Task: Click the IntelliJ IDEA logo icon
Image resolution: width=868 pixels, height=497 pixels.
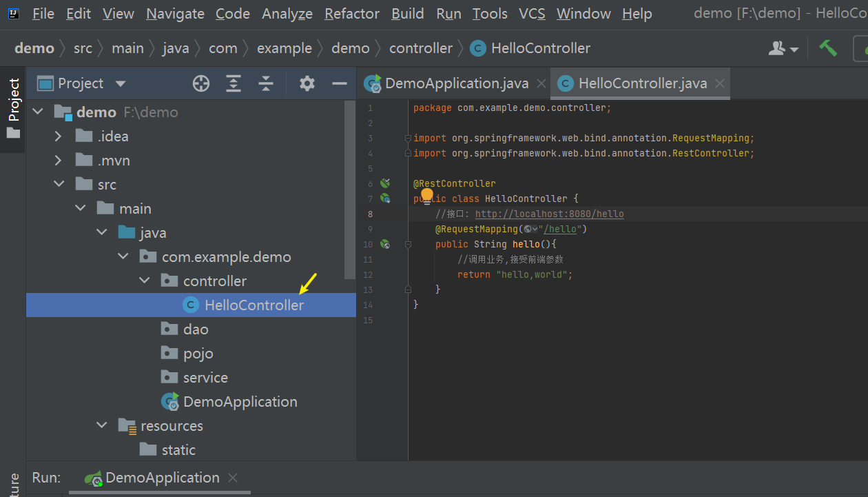Action: 14,13
